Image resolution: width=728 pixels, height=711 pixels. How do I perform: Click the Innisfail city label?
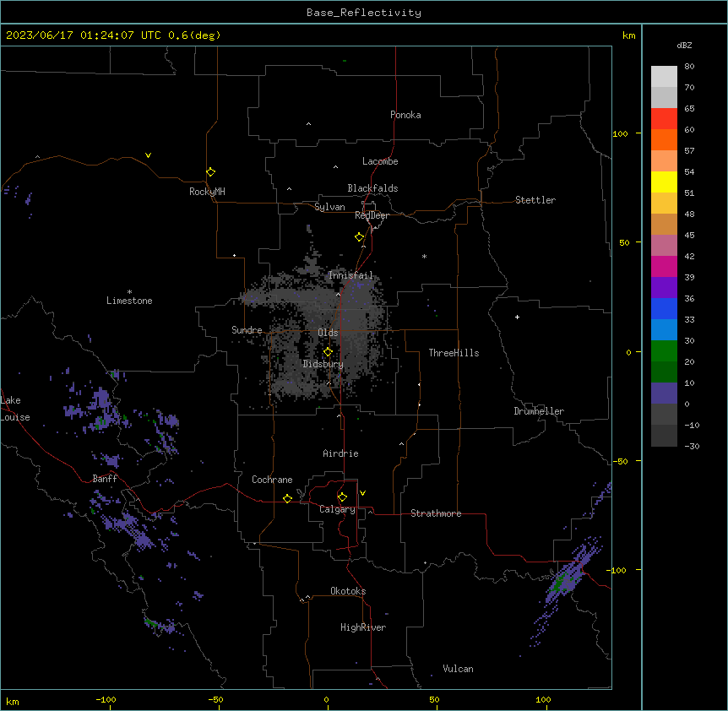pos(350,275)
